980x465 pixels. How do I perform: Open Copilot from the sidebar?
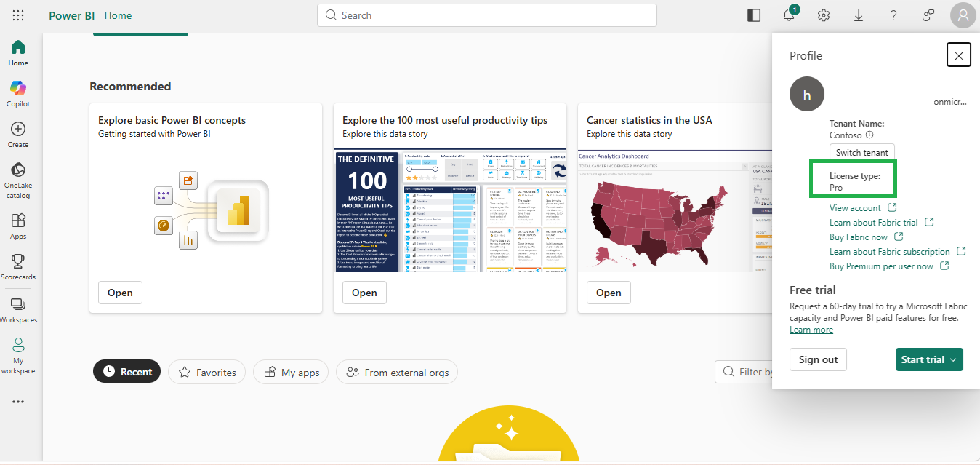coord(18,94)
